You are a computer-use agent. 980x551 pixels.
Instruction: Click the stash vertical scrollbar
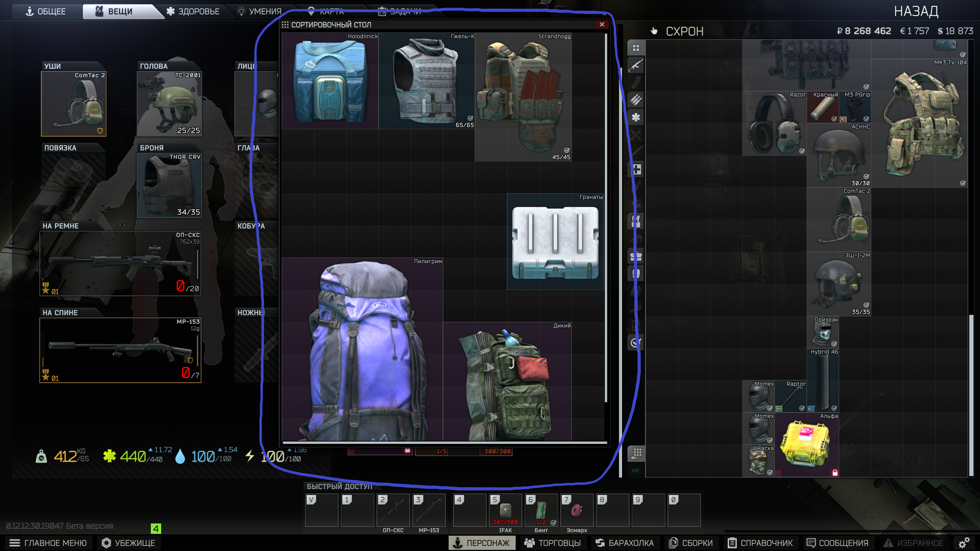(x=971, y=395)
